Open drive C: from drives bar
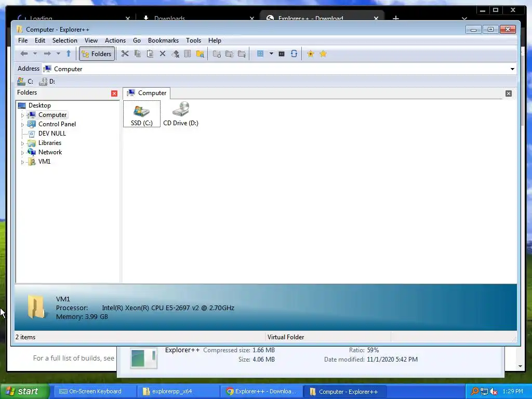The width and height of the screenshot is (532, 399). 25,82
